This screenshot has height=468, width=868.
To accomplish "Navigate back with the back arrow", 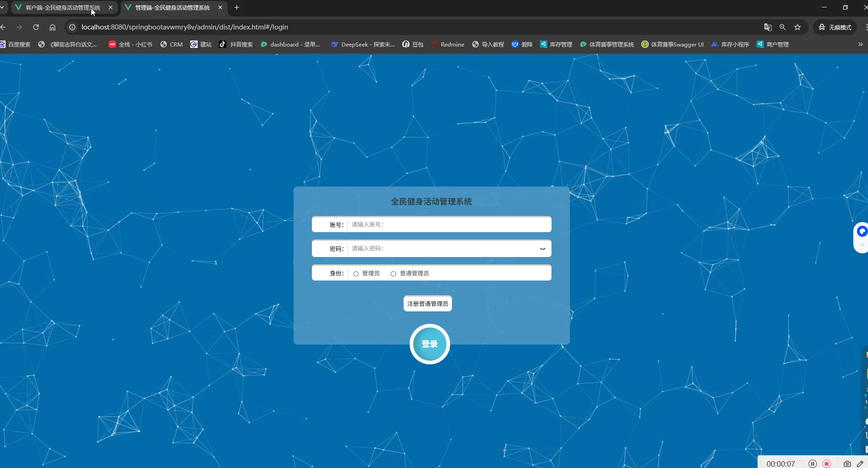I will [x=3, y=27].
